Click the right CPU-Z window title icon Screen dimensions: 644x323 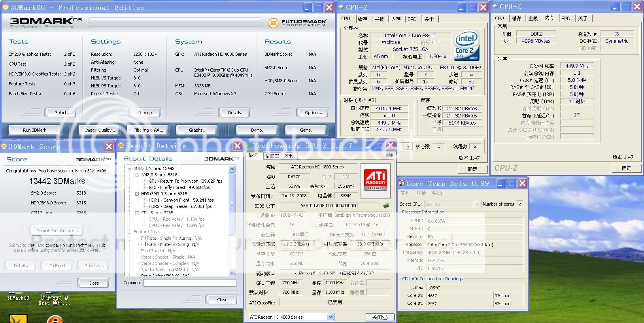tap(495, 6)
